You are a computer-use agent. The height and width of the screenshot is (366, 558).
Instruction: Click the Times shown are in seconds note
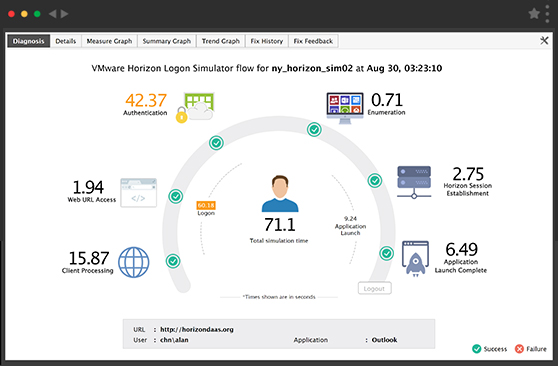click(279, 297)
